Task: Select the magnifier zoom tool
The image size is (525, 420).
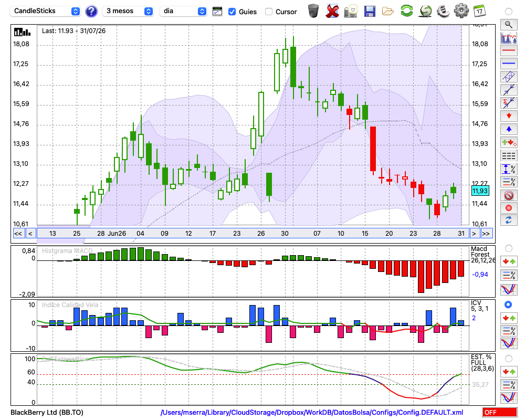Action: tap(509, 25)
